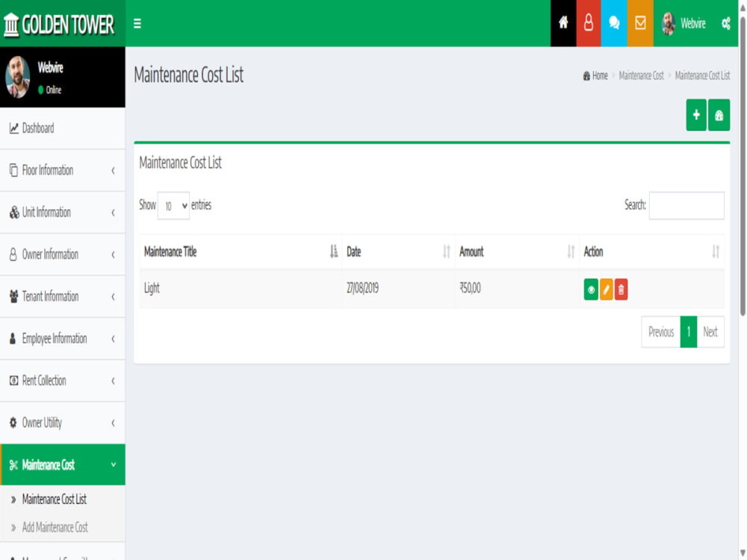This screenshot has width=747, height=560.
Task: Click the settings gears icon at top right
Action: [725, 23]
